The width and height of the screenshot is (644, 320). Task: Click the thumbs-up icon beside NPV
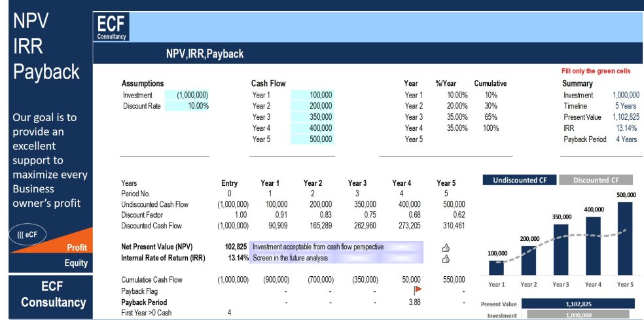click(x=446, y=247)
